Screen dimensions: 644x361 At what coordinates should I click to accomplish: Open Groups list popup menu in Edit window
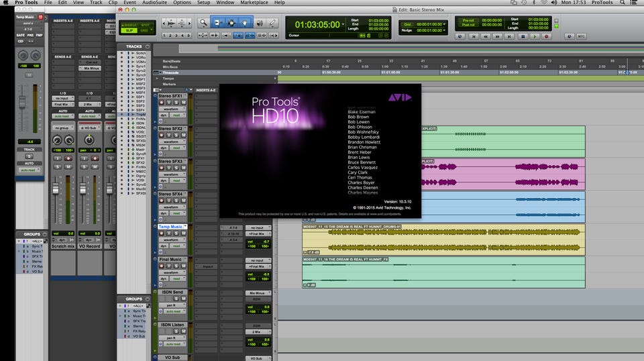[x=148, y=299]
